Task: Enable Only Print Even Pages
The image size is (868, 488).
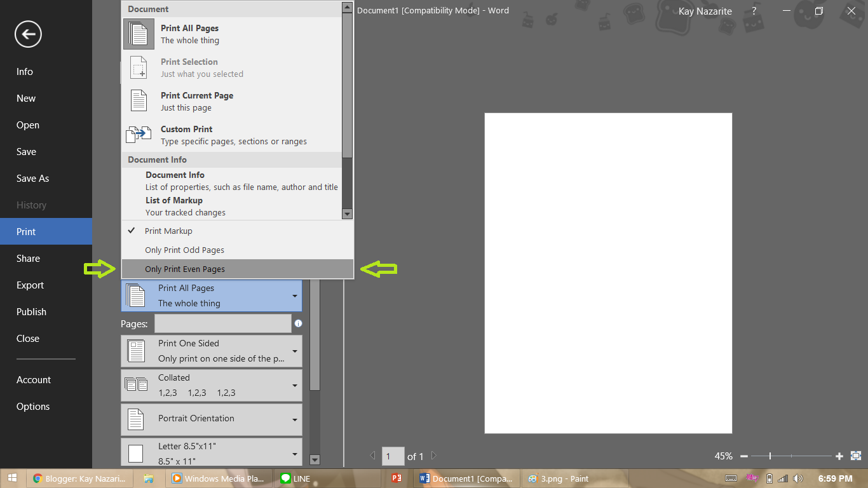Action: click(185, 269)
